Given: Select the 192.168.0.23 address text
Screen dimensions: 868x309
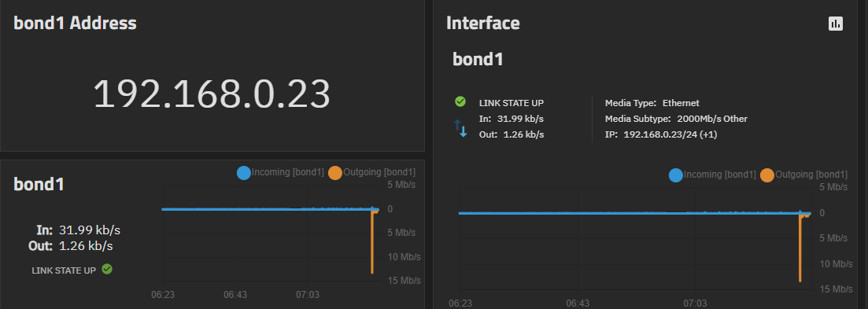Looking at the screenshot, I should click(x=212, y=94).
